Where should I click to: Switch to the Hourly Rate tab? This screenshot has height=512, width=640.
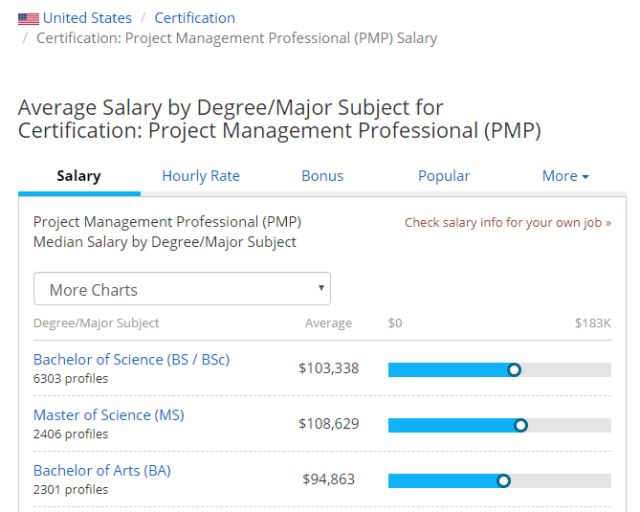[201, 176]
